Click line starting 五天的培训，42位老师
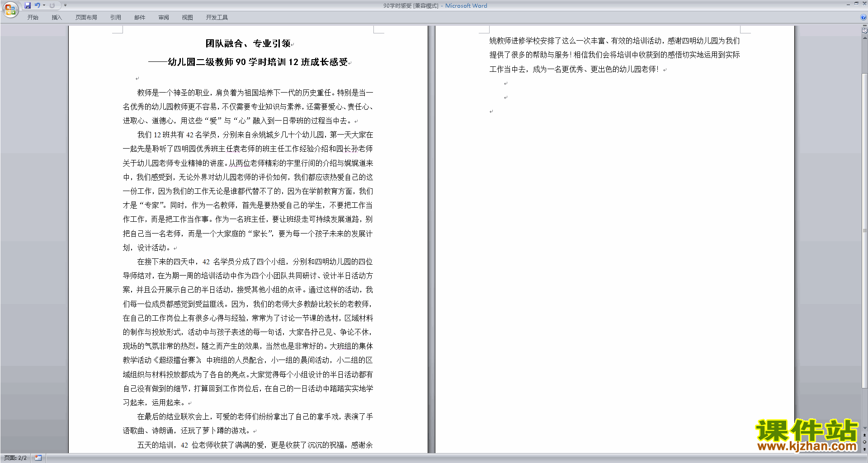 pos(255,445)
